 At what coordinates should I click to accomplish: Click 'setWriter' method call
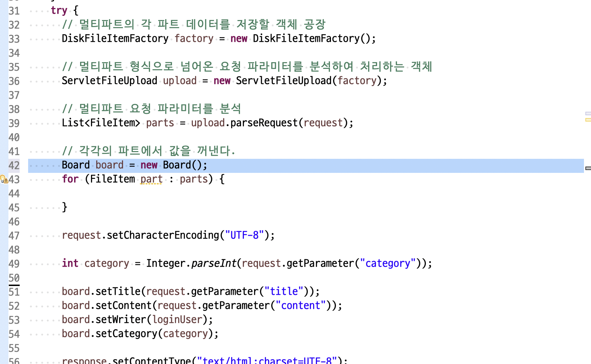121,319
